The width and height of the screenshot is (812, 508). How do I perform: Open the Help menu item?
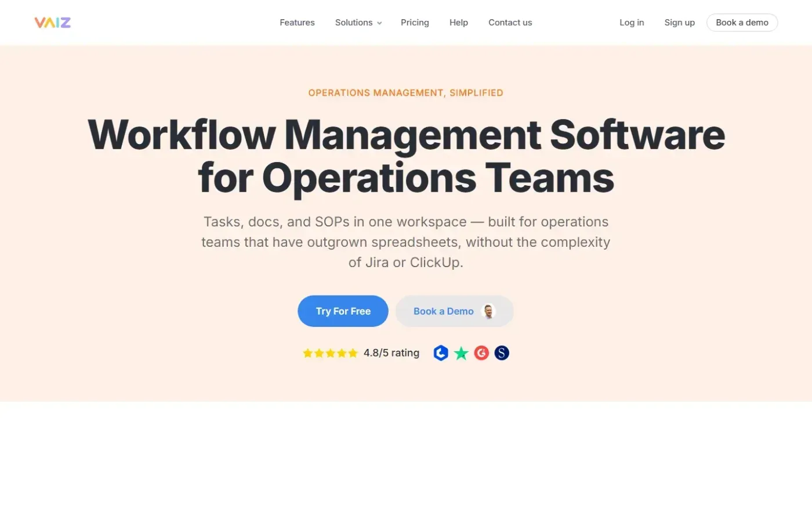point(458,23)
